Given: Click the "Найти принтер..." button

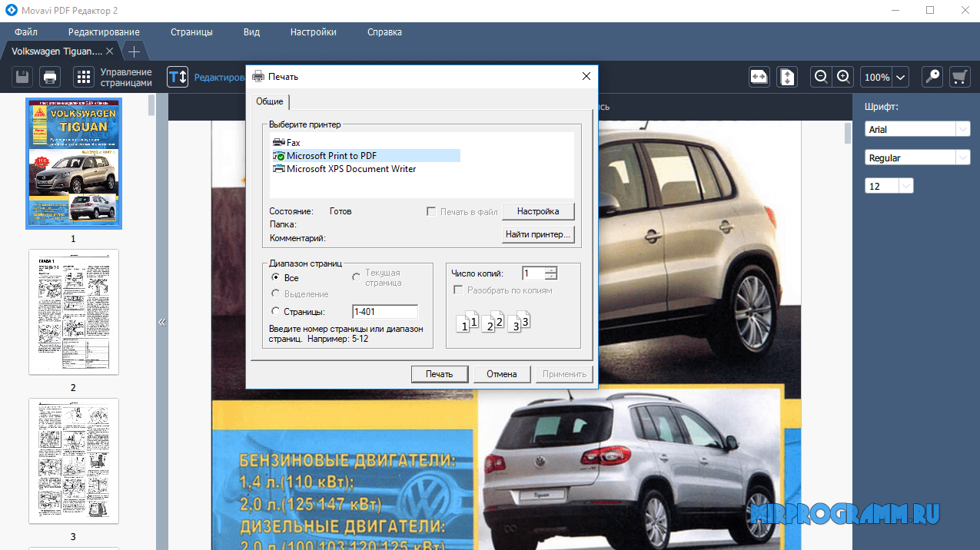Looking at the screenshot, I should coord(538,234).
